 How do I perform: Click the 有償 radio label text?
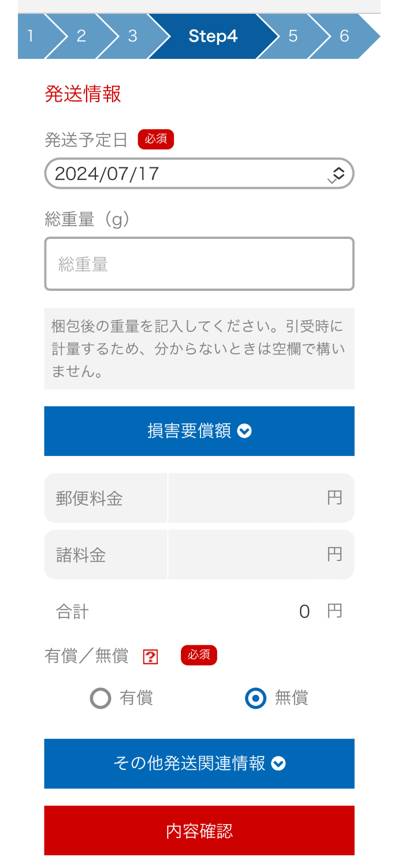[x=136, y=698]
